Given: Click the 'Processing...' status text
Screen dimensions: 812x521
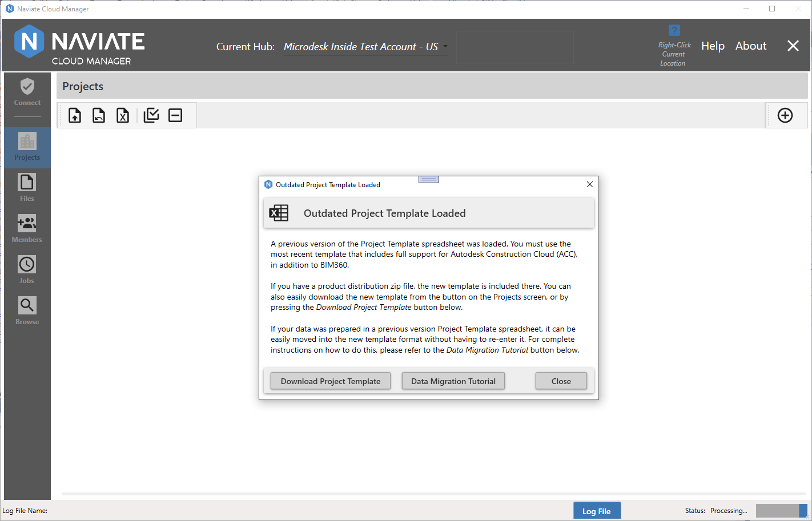Looking at the screenshot, I should coord(729,511).
